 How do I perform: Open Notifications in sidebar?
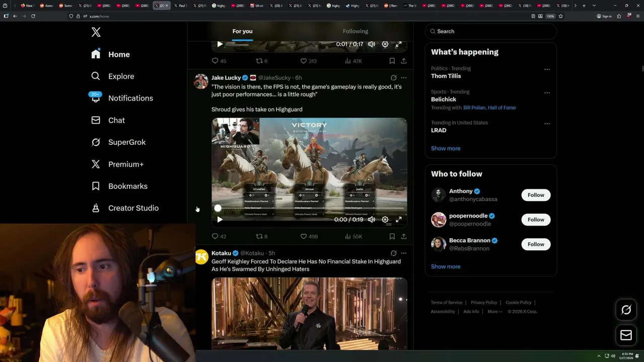tap(122, 98)
